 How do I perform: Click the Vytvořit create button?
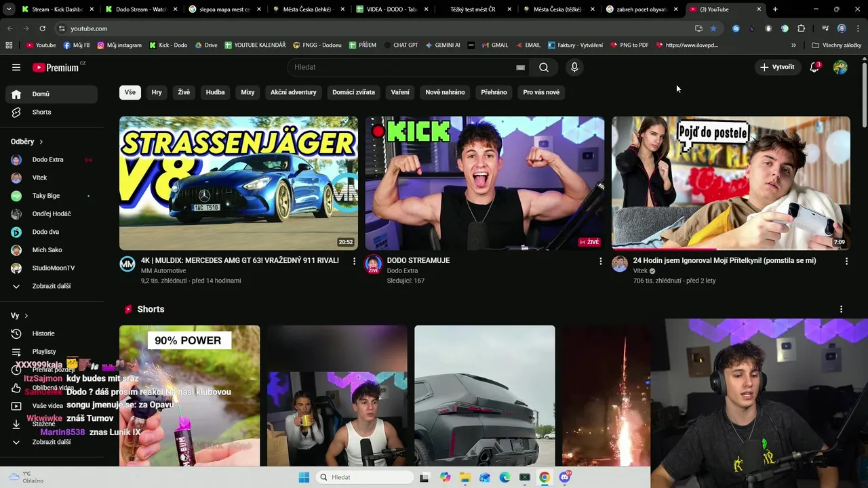tap(777, 67)
